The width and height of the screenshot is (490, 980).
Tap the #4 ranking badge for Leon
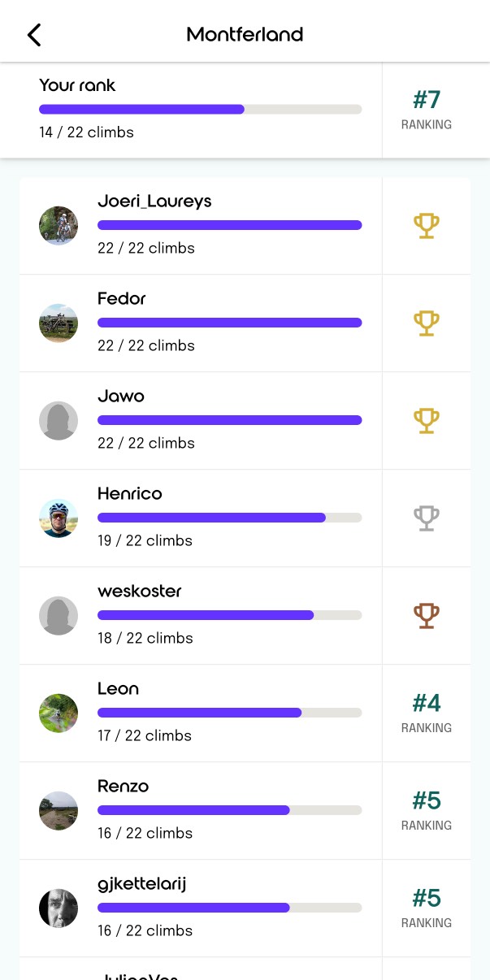427,712
